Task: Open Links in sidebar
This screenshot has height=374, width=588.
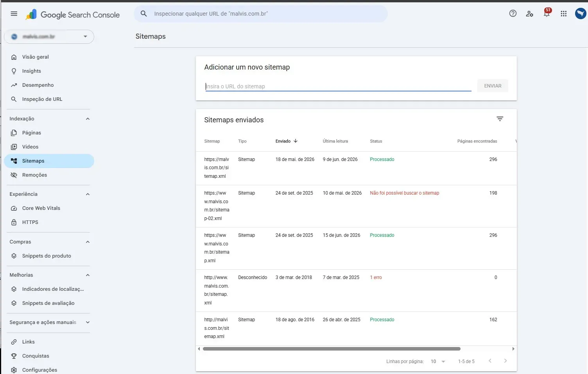Action: pyautogui.click(x=49, y=342)
